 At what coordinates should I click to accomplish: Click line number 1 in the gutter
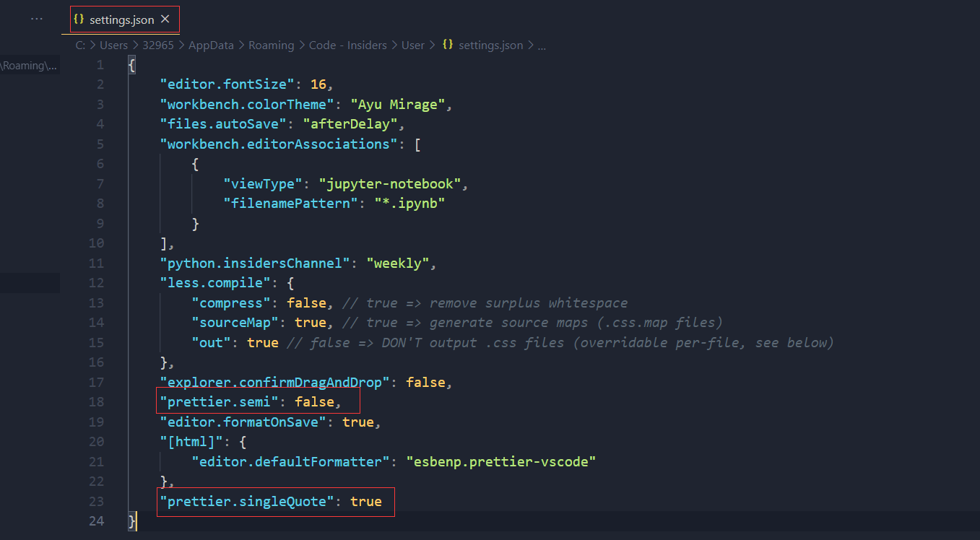tap(100, 65)
